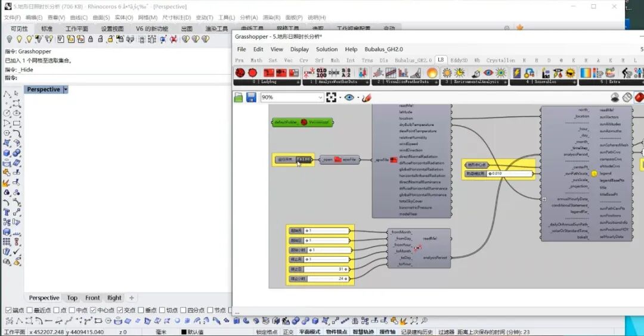Toggle the 四分点 osnap checkbox

pos(183,310)
